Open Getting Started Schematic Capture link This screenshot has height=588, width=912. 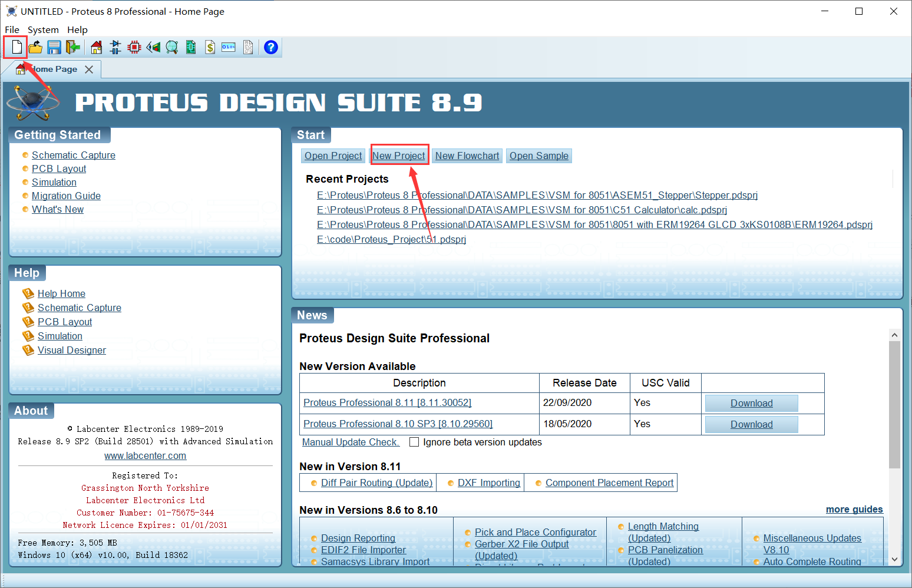click(74, 155)
